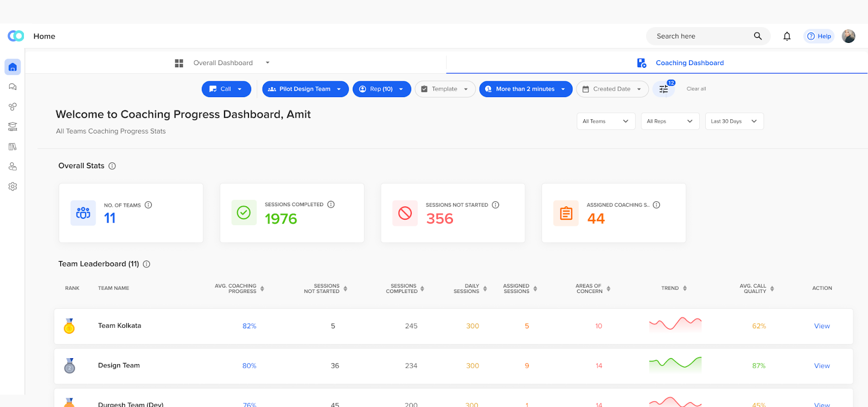Open the user profile avatar

(x=848, y=36)
